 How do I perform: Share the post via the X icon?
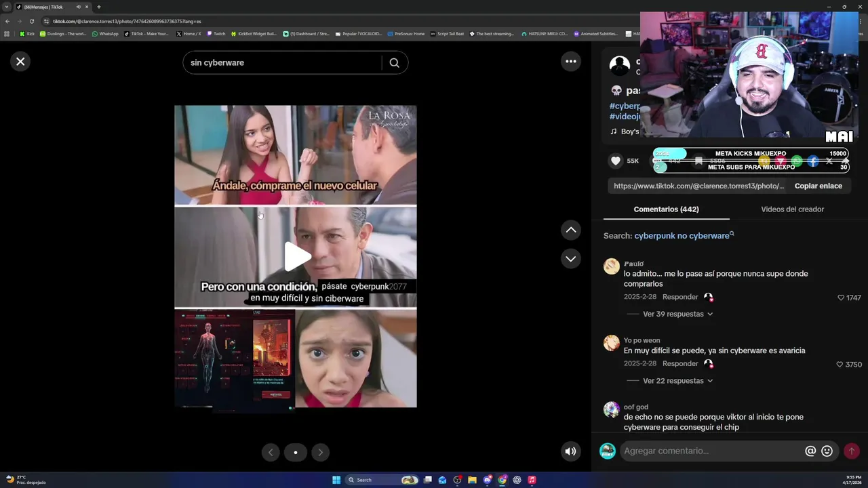829,161
